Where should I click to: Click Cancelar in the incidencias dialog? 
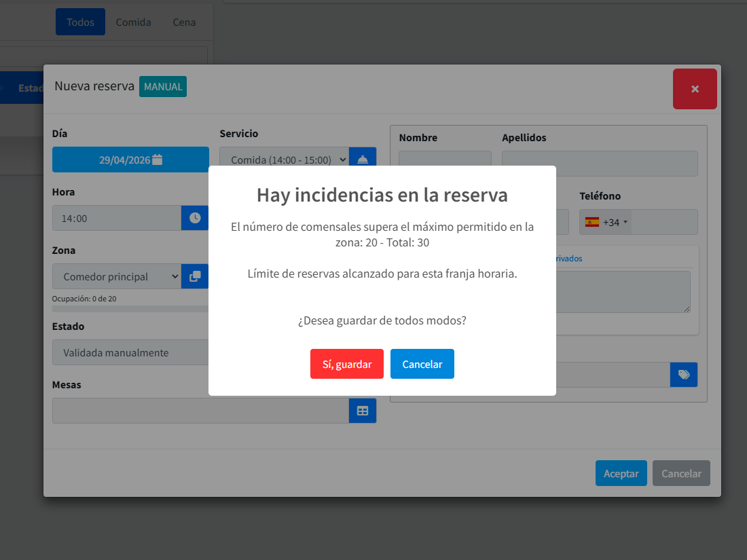coord(422,364)
